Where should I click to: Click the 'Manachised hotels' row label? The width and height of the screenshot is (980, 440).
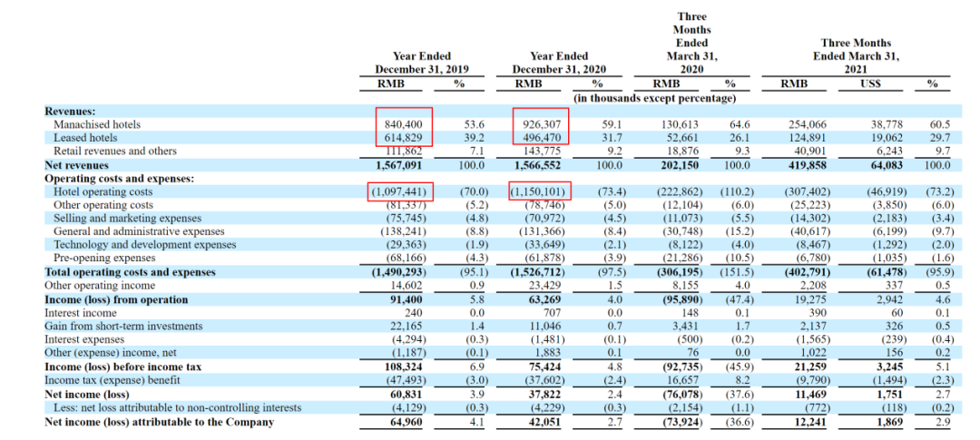pos(97,124)
